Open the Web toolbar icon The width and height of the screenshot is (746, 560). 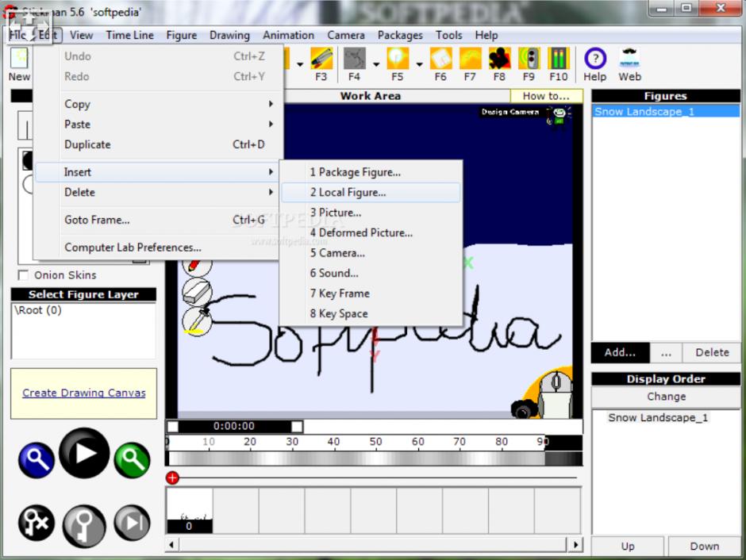click(630, 59)
